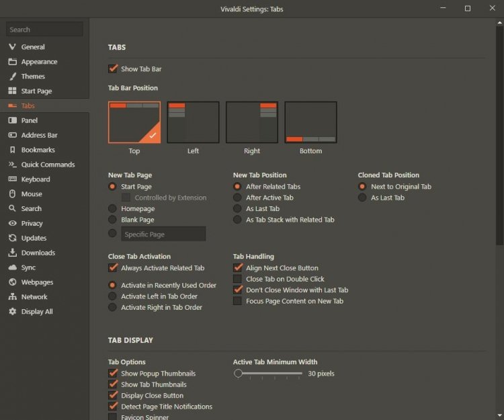Click the Appearance window icon in sidebar

click(x=12, y=61)
